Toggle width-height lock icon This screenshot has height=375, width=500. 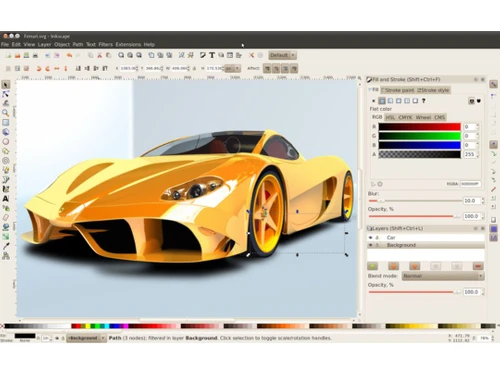pos(194,68)
